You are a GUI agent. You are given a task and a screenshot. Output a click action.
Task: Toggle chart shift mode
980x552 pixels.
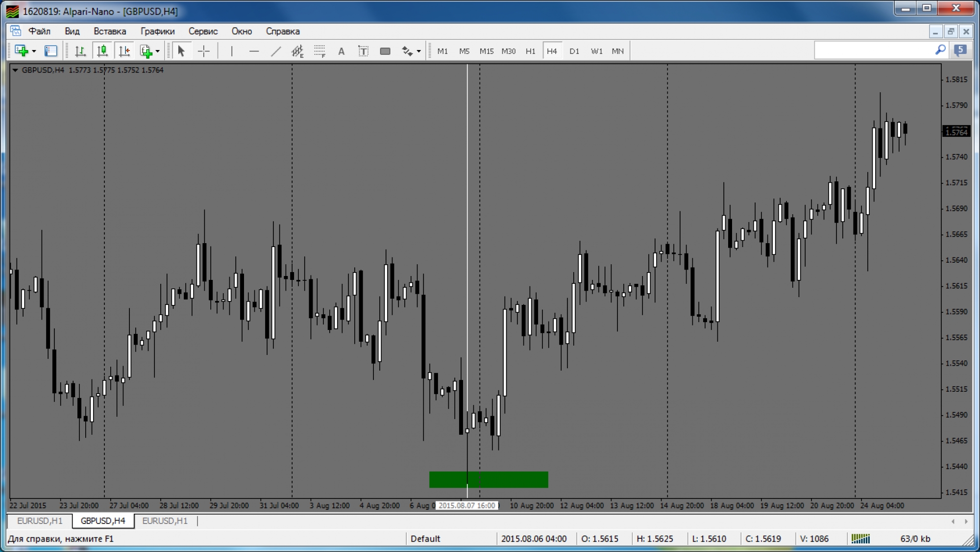124,51
